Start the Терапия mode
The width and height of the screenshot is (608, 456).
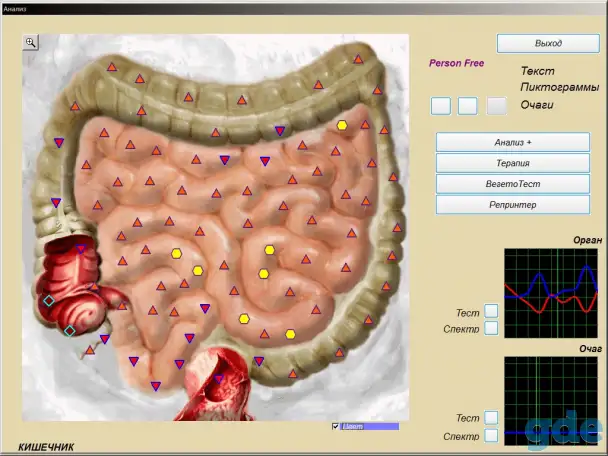tap(513, 163)
